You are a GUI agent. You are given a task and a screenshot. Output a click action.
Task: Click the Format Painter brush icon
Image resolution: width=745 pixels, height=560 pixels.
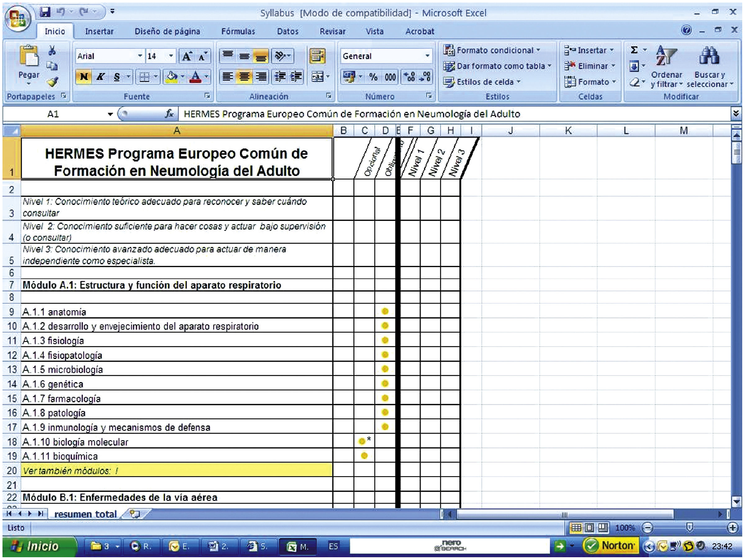52,82
